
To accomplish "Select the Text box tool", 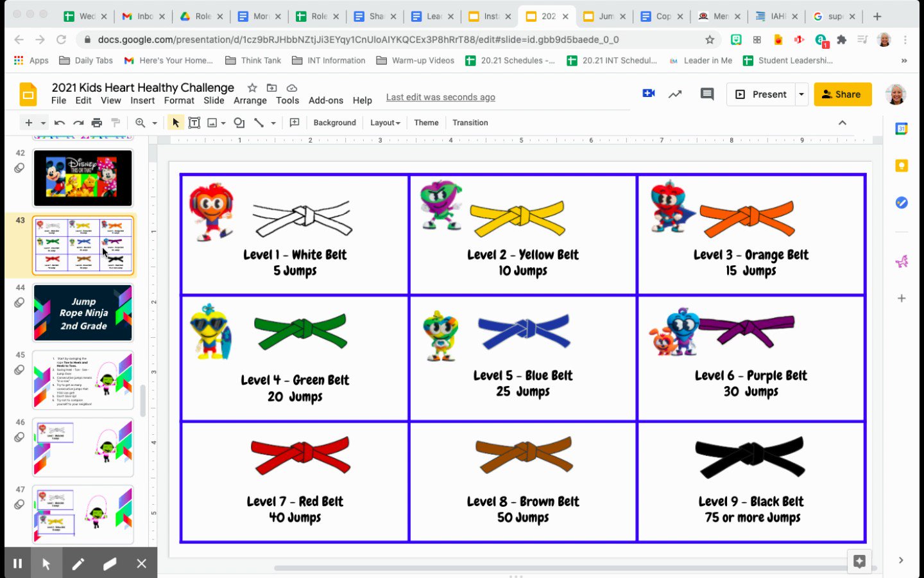I will (x=194, y=122).
